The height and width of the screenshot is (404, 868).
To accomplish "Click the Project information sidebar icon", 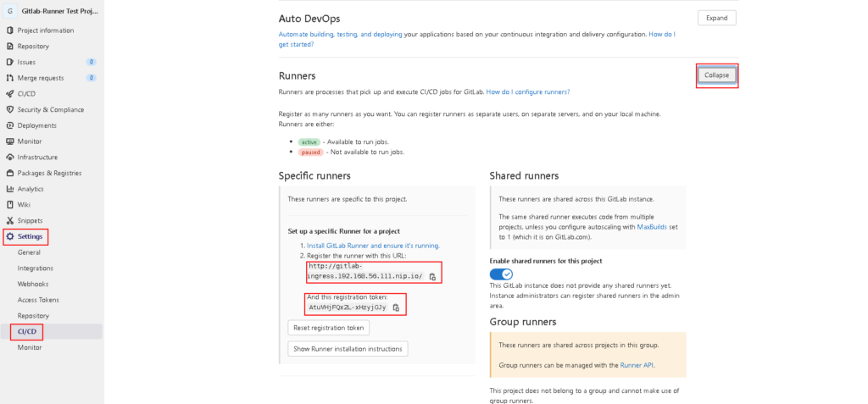I will pos(10,30).
